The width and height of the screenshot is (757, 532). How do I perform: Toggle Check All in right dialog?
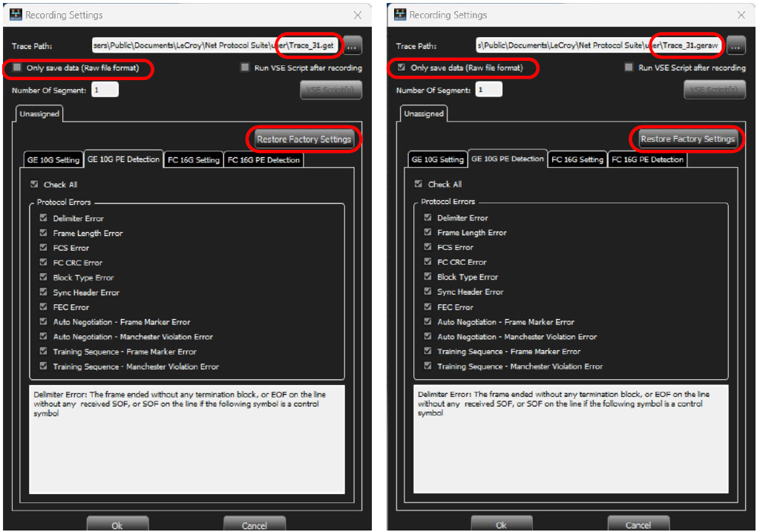coord(419,184)
